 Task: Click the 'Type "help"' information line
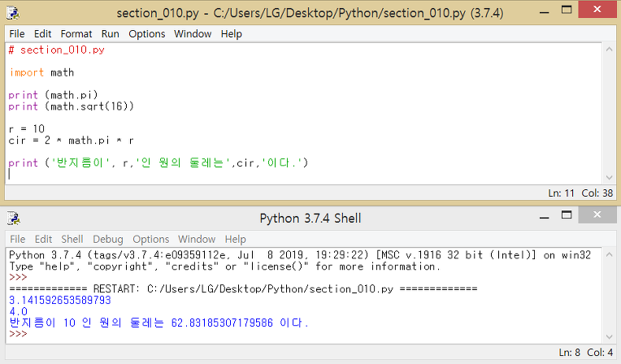click(x=224, y=266)
